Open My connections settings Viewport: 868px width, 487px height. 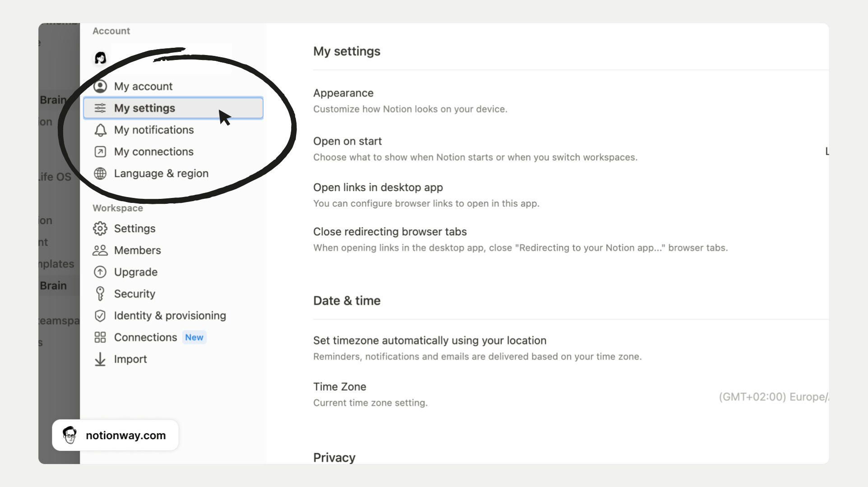[154, 151]
